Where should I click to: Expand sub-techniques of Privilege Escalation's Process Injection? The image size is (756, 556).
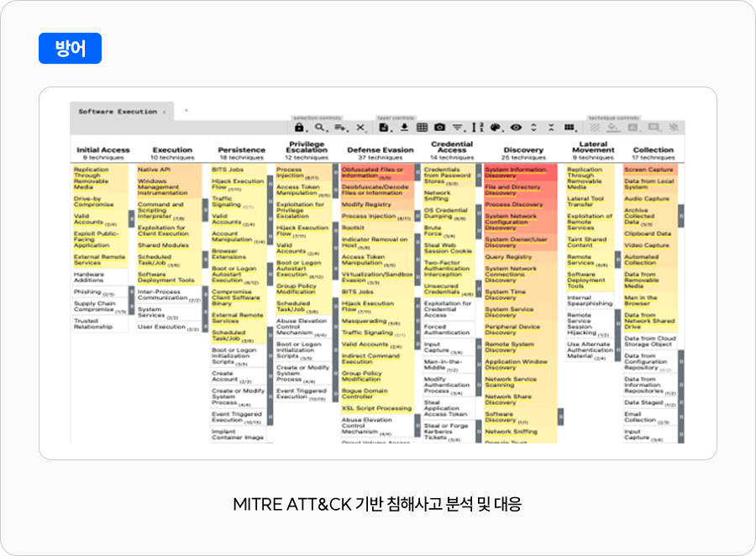coord(335,172)
